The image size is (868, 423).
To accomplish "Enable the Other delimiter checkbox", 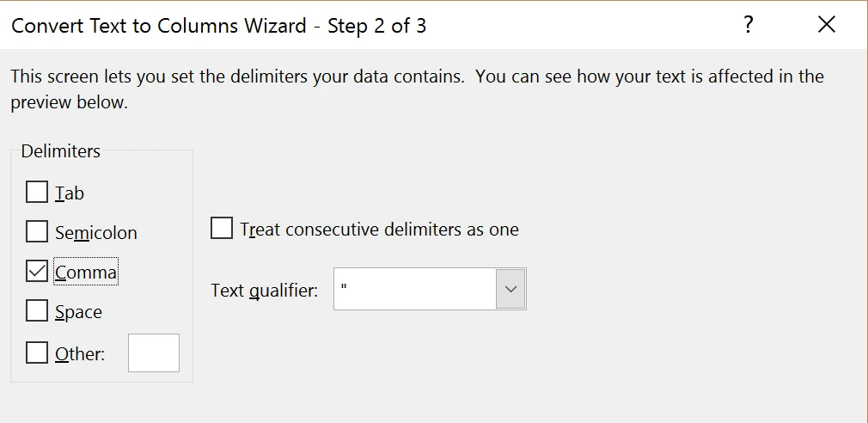I will pyautogui.click(x=37, y=352).
